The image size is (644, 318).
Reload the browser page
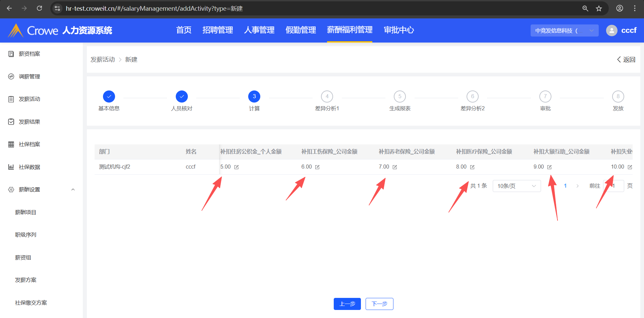pos(40,8)
